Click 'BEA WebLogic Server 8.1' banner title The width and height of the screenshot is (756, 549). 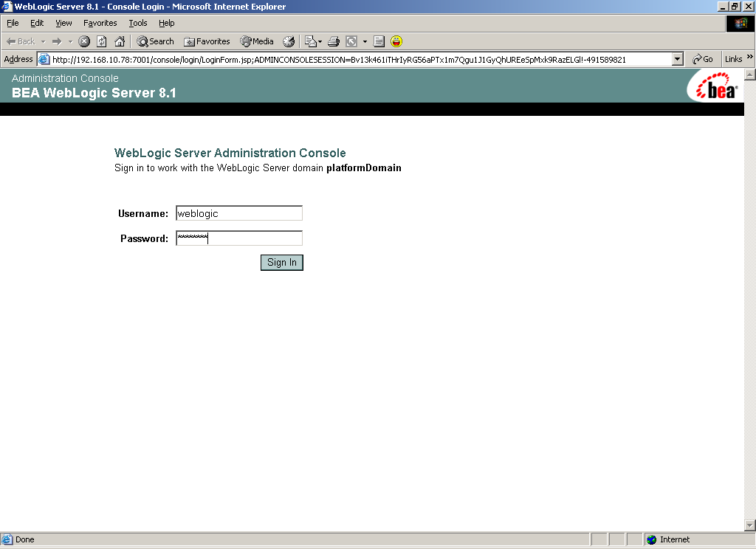pyautogui.click(x=94, y=92)
